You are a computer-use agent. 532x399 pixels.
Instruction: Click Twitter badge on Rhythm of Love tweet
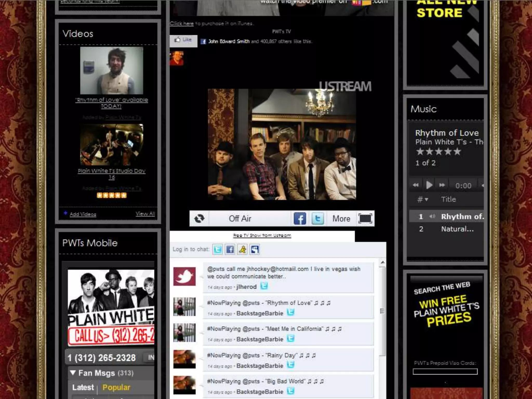pyautogui.click(x=290, y=312)
